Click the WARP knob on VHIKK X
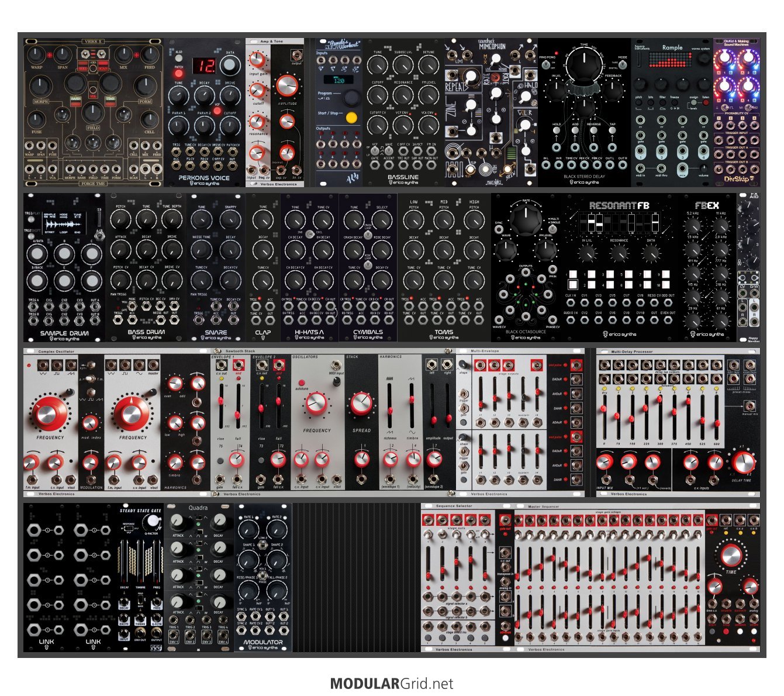 (36, 55)
